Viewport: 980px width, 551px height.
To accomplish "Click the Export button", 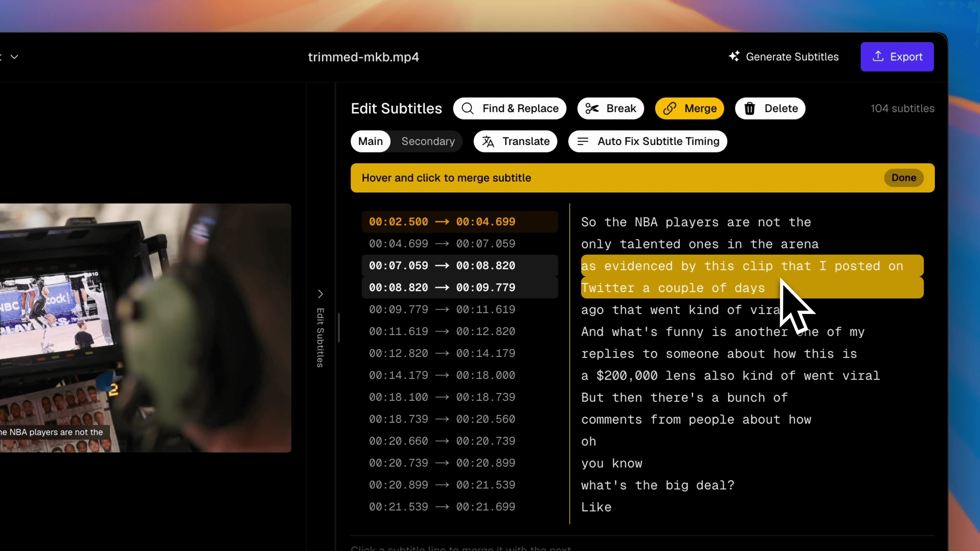I will click(897, 57).
